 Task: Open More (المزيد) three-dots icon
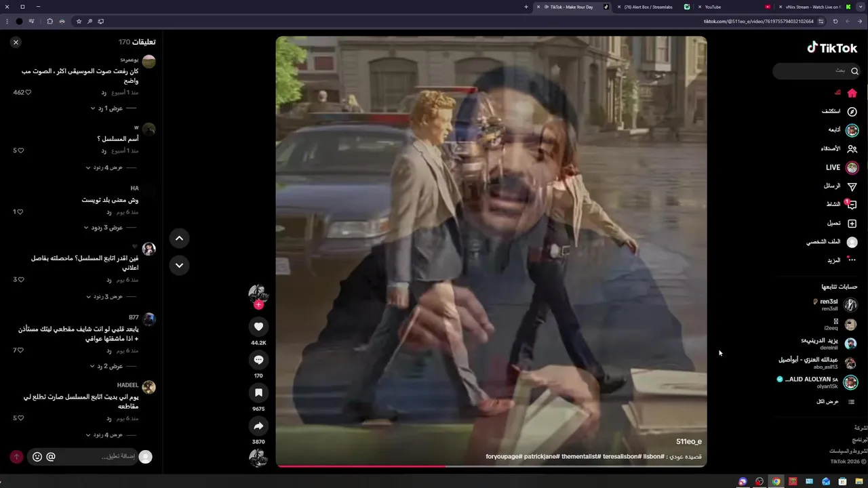point(852,260)
